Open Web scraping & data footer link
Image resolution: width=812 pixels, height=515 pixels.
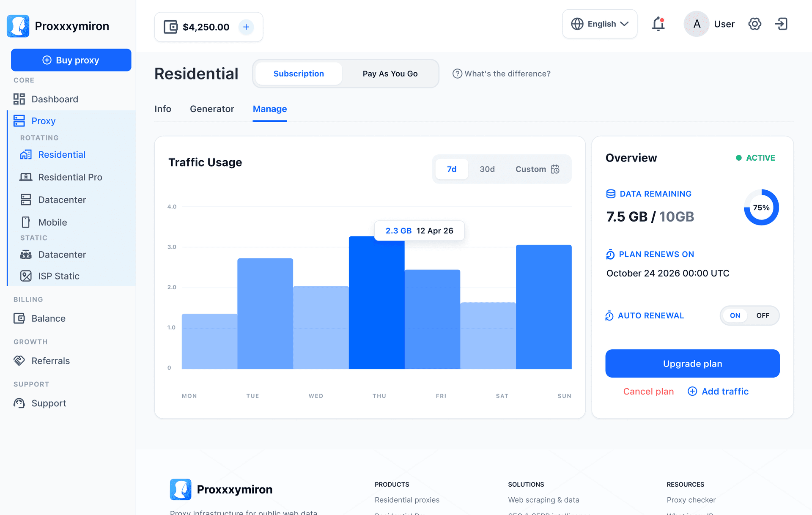tap(543, 500)
